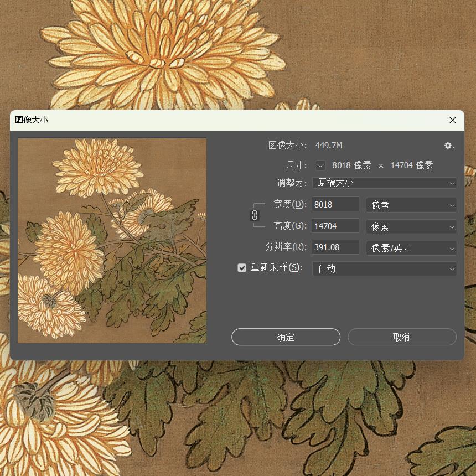Click the chrysanthemum preview thumbnail in dialog
The image size is (476, 476).
[x=112, y=241]
